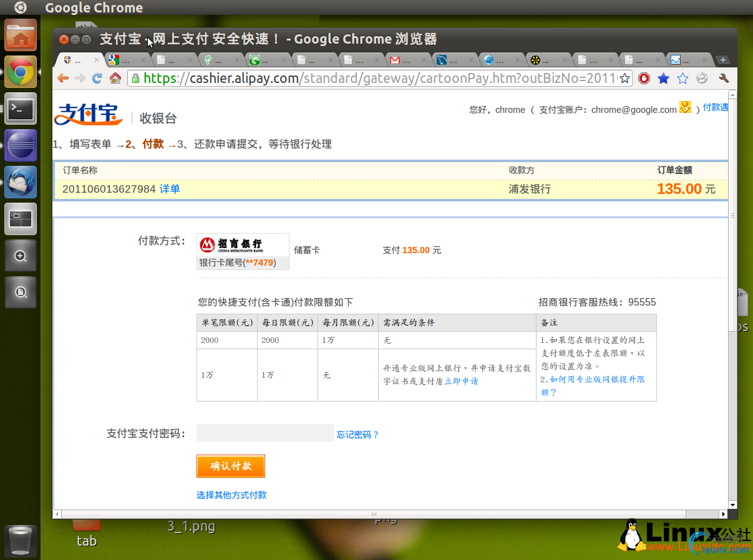Image resolution: width=753 pixels, height=560 pixels.
Task: Click launcher document search magnifier icon
Action: 21,292
